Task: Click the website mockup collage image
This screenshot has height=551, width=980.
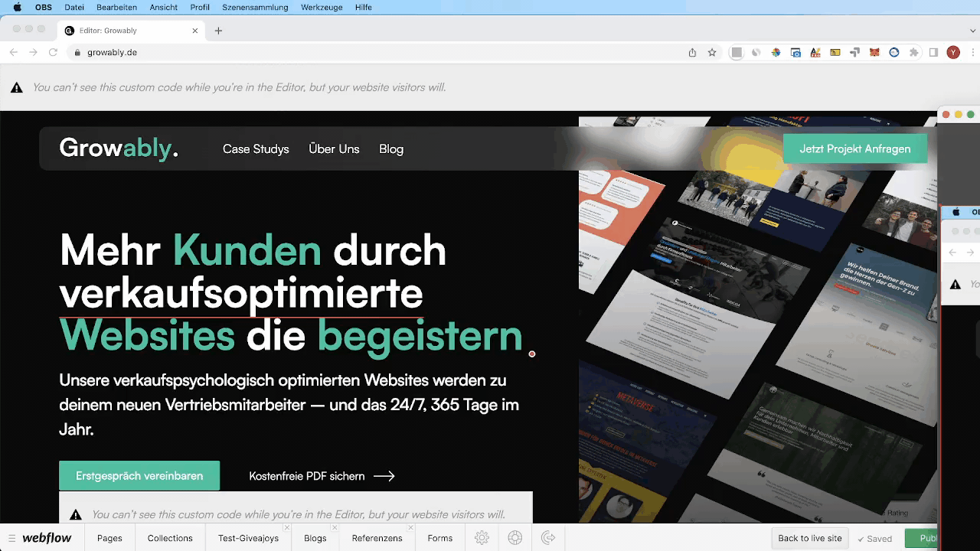Action: 758,320
